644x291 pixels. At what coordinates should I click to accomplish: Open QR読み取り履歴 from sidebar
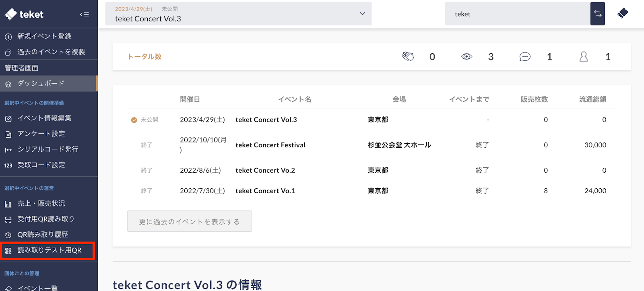[43, 235]
